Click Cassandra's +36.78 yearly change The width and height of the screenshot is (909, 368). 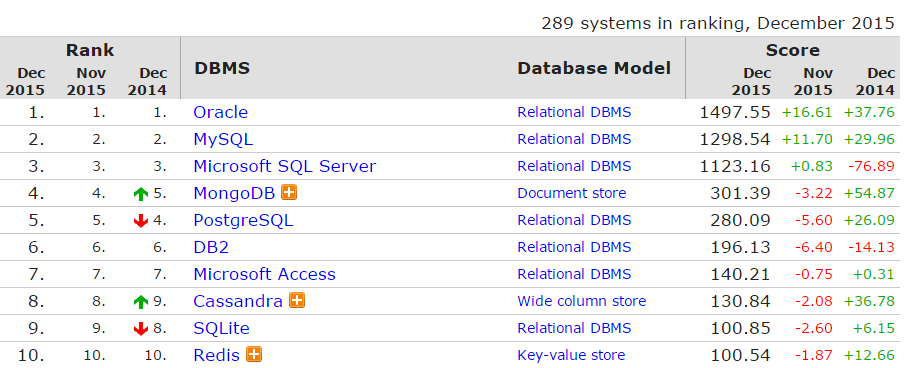(x=870, y=301)
